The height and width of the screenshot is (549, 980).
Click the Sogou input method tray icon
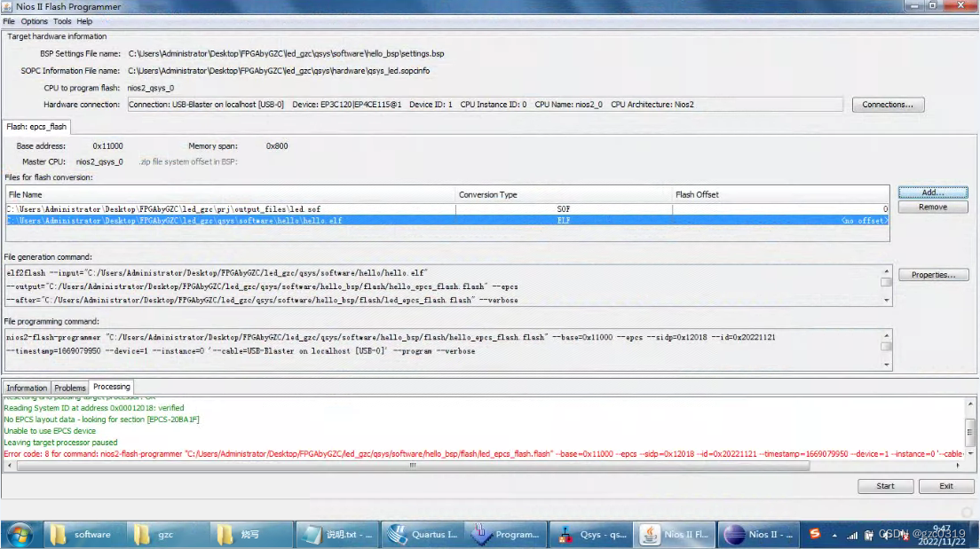pos(814,533)
